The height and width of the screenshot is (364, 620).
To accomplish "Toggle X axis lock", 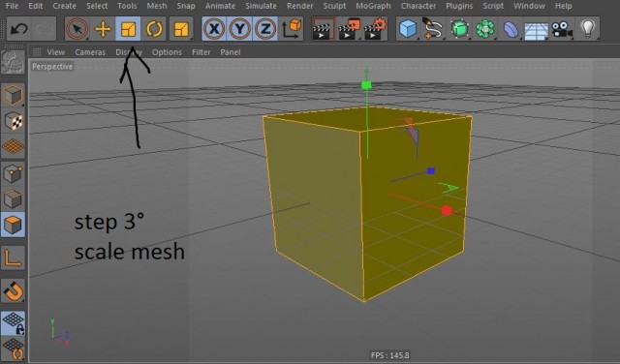I will pos(214,29).
